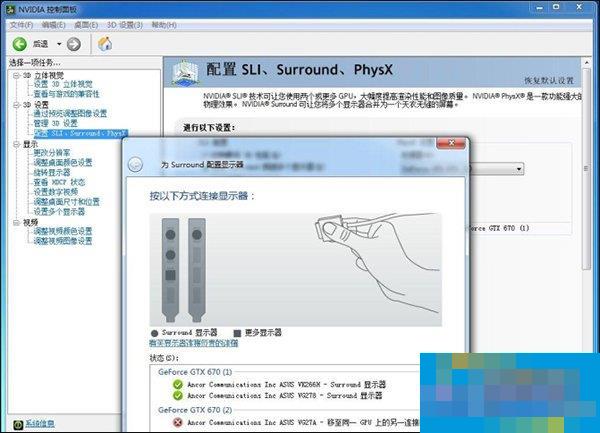The width and height of the screenshot is (600, 433).
Task: Click the system info icon beside 系统信息
Action: pyautogui.click(x=18, y=425)
